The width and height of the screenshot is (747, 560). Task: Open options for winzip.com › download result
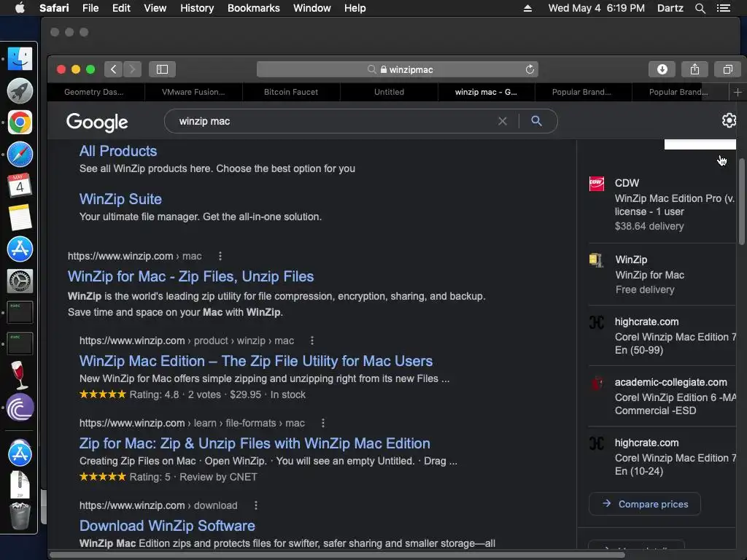tap(256, 506)
